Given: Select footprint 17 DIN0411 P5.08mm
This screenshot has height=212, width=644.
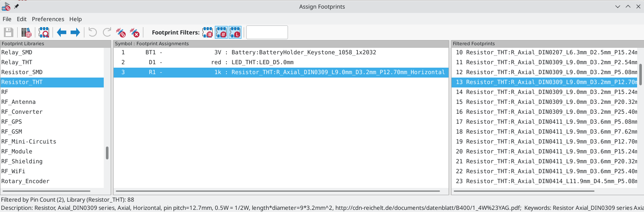Looking at the screenshot, I should [545, 122].
